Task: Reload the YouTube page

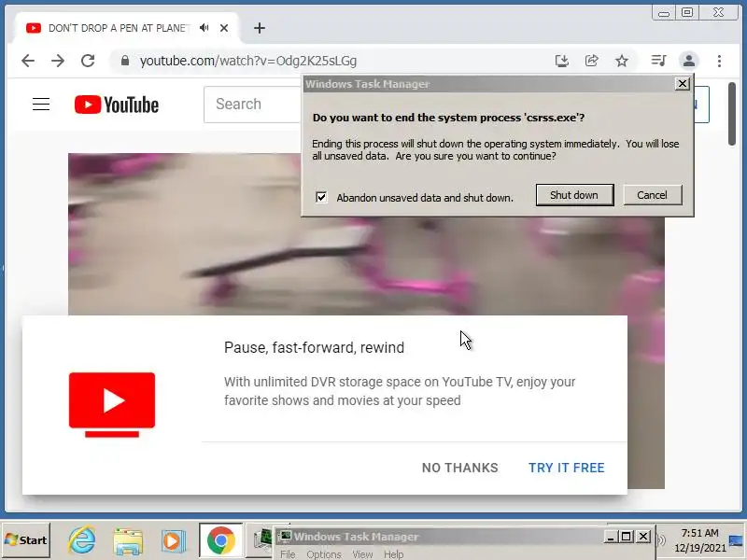Action: 88,61
